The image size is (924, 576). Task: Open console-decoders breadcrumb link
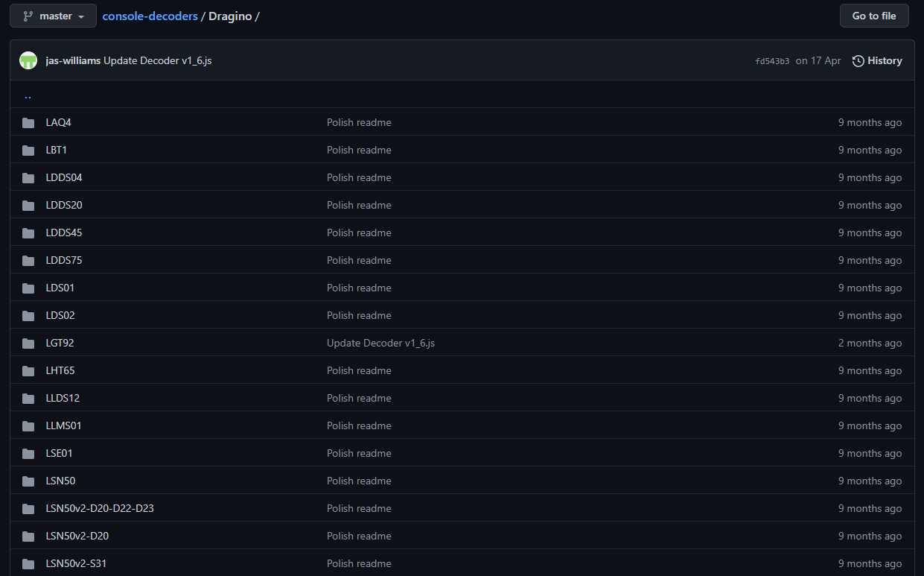(150, 16)
